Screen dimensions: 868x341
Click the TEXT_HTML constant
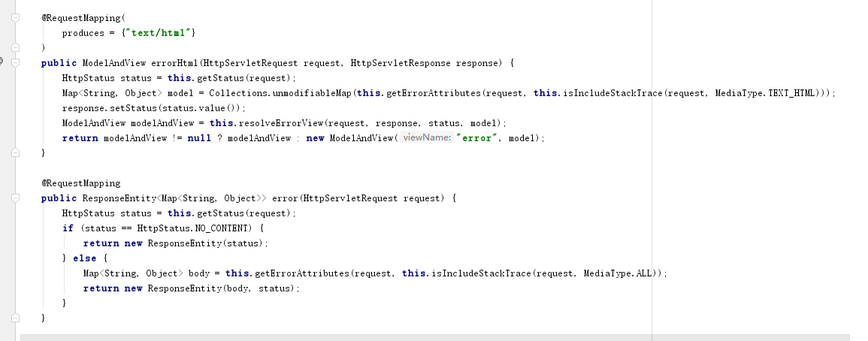791,93
